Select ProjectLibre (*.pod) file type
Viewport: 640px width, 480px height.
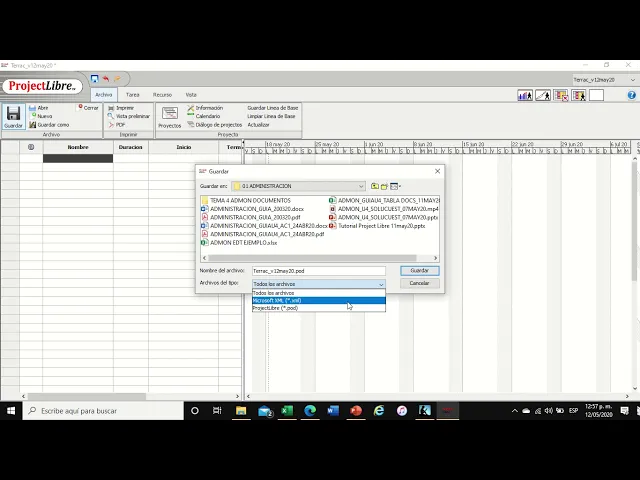pyautogui.click(x=319, y=308)
